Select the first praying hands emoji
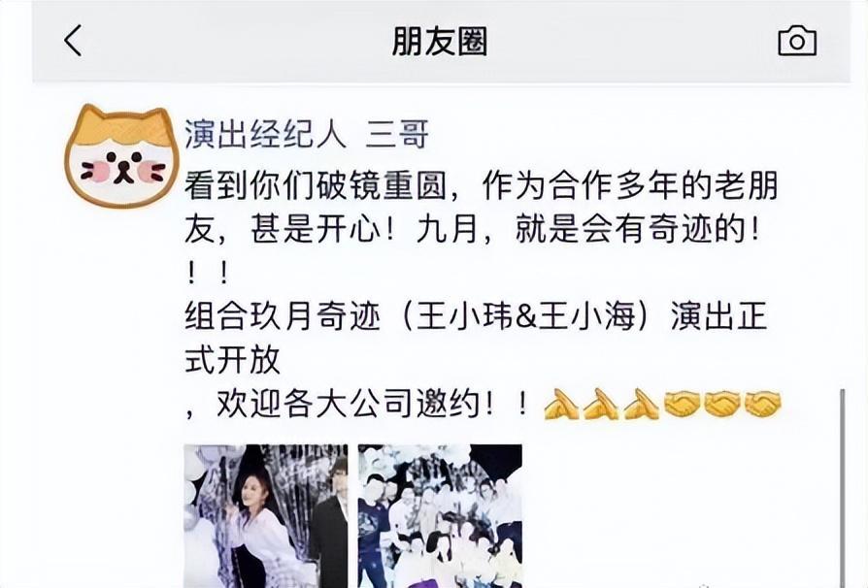This screenshot has width=868, height=588. tap(562, 404)
